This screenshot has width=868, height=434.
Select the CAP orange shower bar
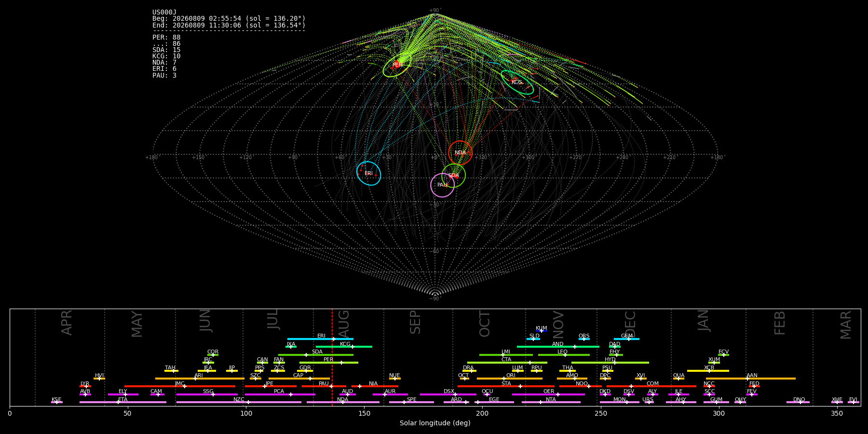pos(299,379)
